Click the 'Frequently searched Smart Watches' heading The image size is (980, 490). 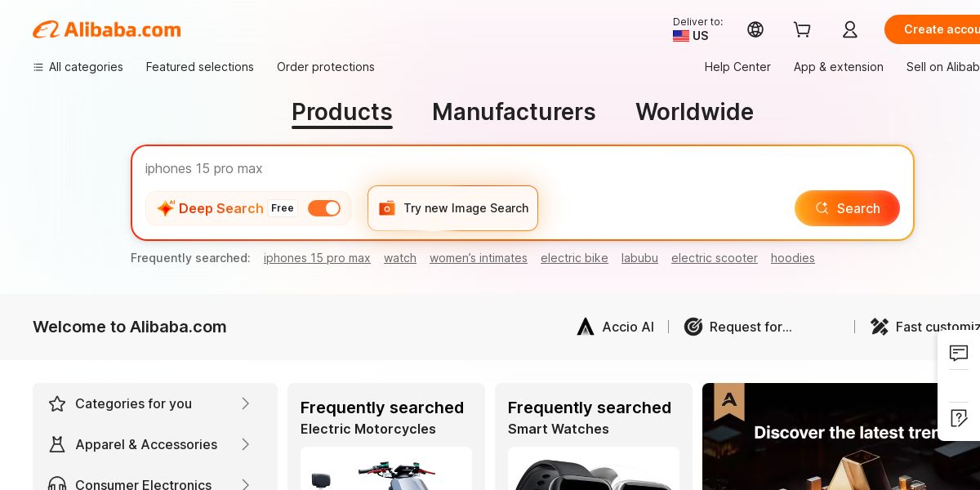pyautogui.click(x=590, y=417)
